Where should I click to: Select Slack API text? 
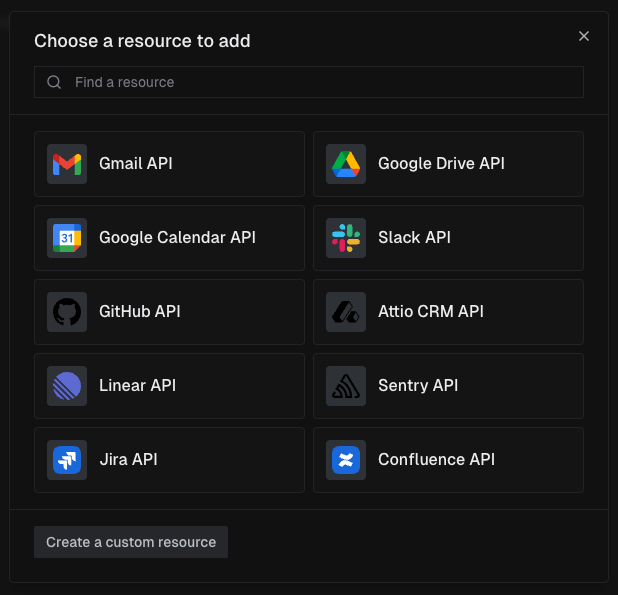414,238
